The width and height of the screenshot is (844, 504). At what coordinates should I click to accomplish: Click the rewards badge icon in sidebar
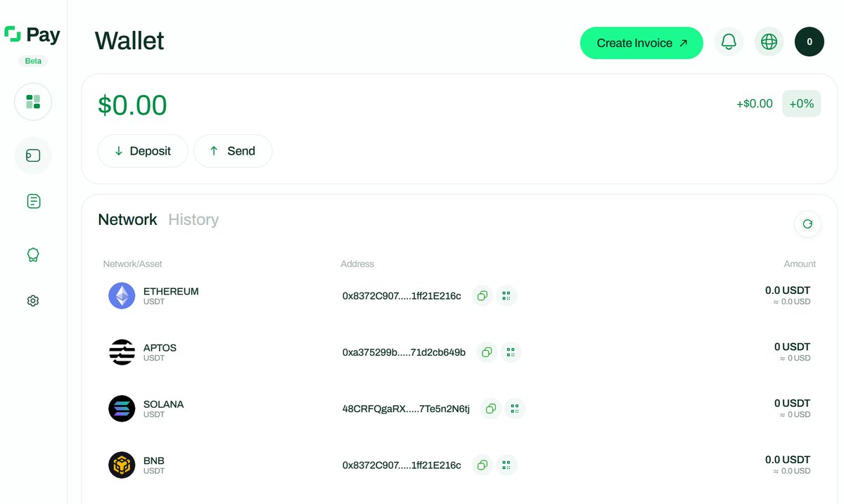(x=33, y=254)
